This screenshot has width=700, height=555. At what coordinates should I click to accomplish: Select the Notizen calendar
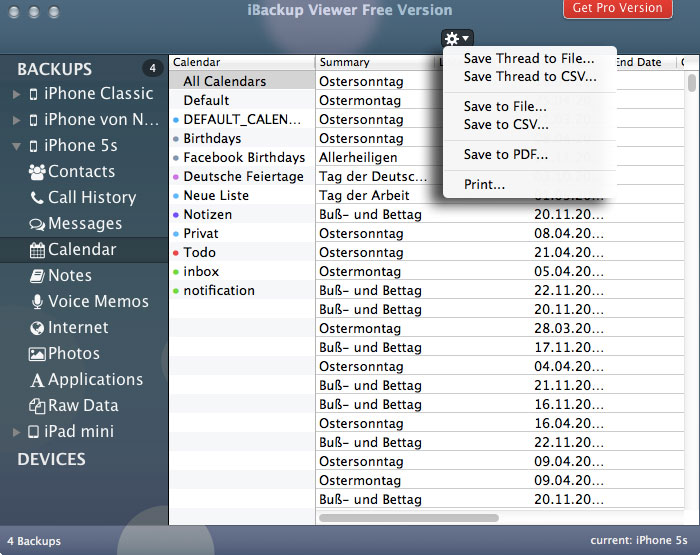tap(242, 215)
